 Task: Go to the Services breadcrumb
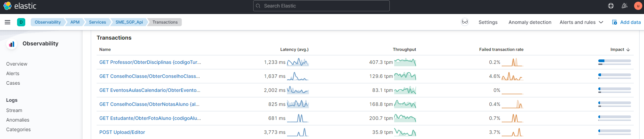(x=97, y=22)
